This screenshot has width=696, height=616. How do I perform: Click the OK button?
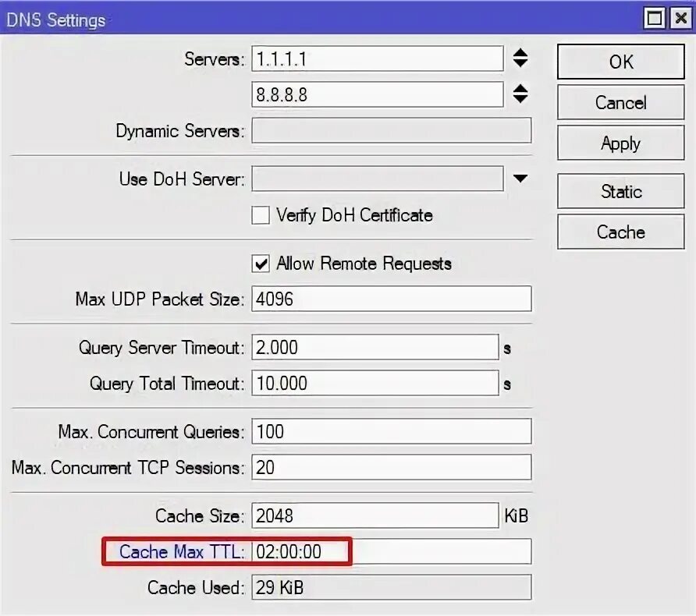[620, 62]
